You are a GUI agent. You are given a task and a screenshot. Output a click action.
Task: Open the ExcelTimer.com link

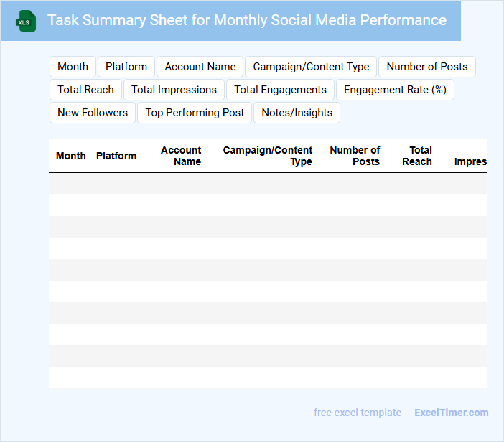451,413
